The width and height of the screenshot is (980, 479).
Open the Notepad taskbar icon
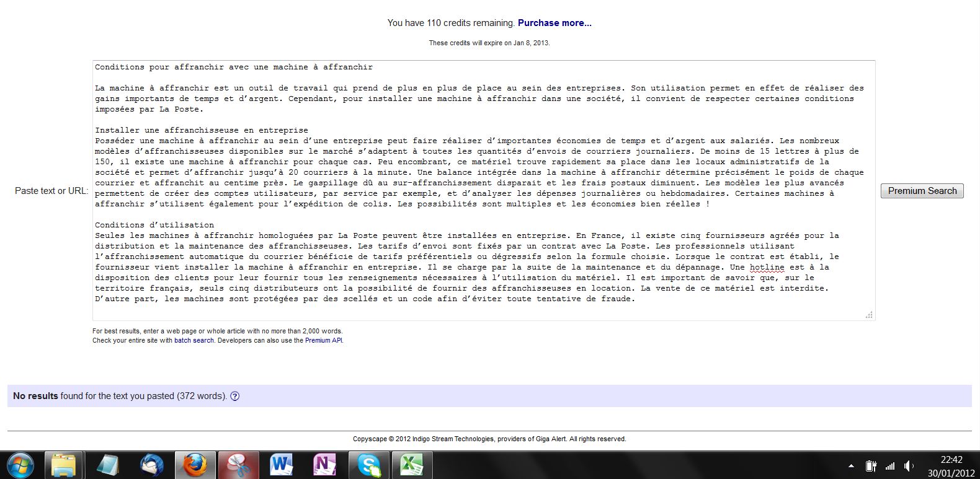coord(107,464)
